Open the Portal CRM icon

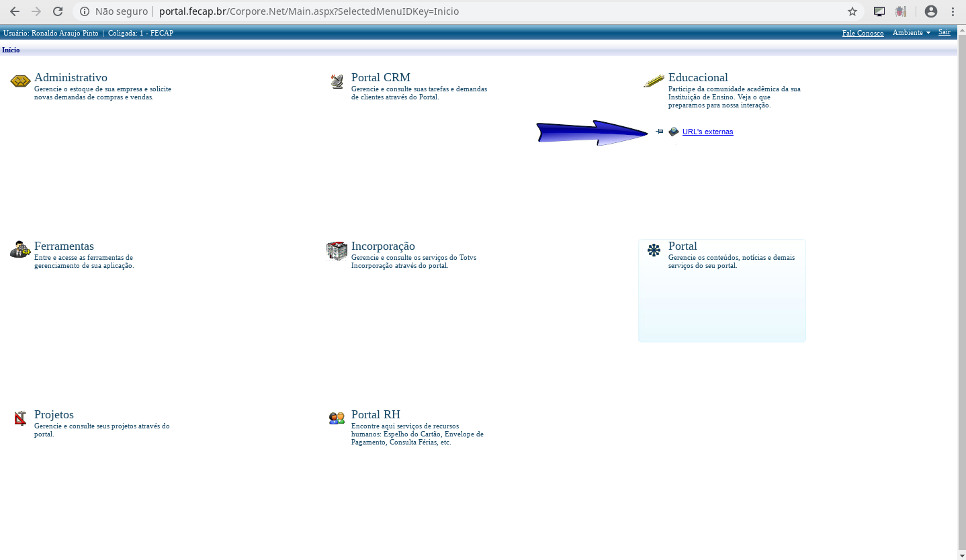click(x=337, y=82)
